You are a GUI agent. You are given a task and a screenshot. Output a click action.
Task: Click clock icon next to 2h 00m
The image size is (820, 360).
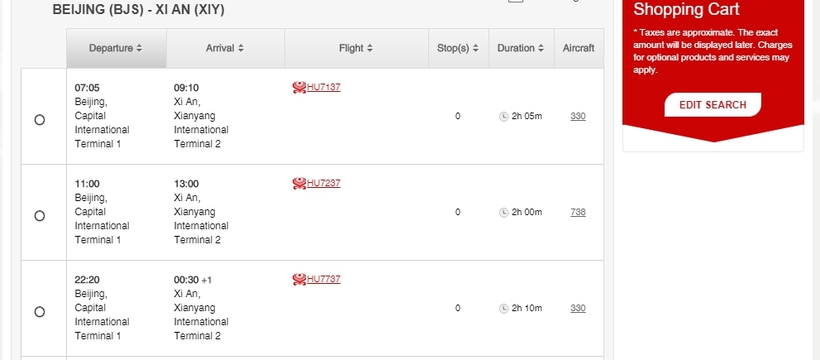pyautogui.click(x=504, y=212)
